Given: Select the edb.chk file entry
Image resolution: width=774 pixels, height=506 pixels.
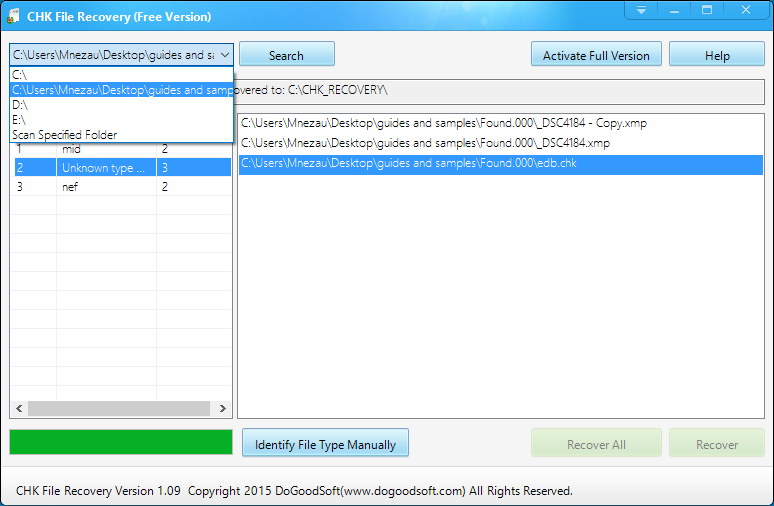Looking at the screenshot, I should pyautogui.click(x=501, y=163).
